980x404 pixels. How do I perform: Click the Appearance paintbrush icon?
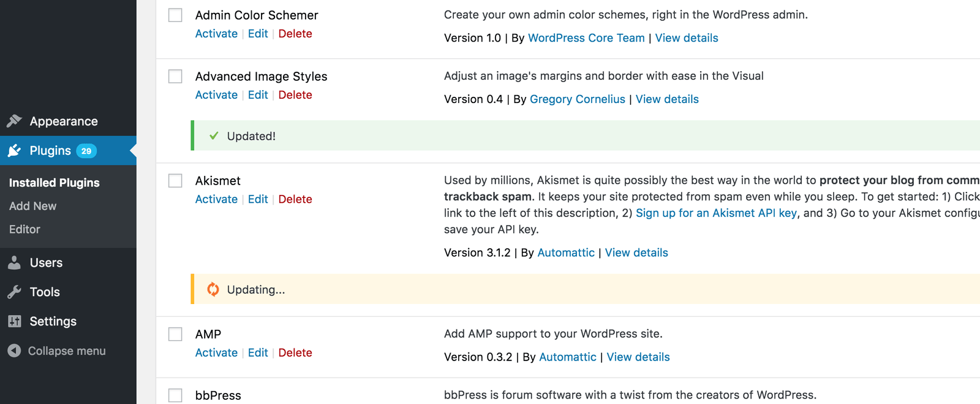15,121
